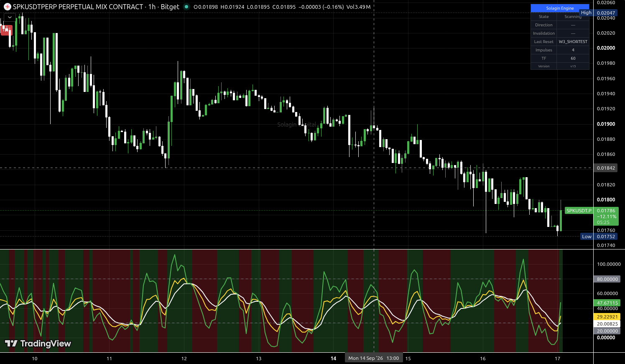Click the 0.02060 price axis label
625x364 pixels.
(x=606, y=3)
